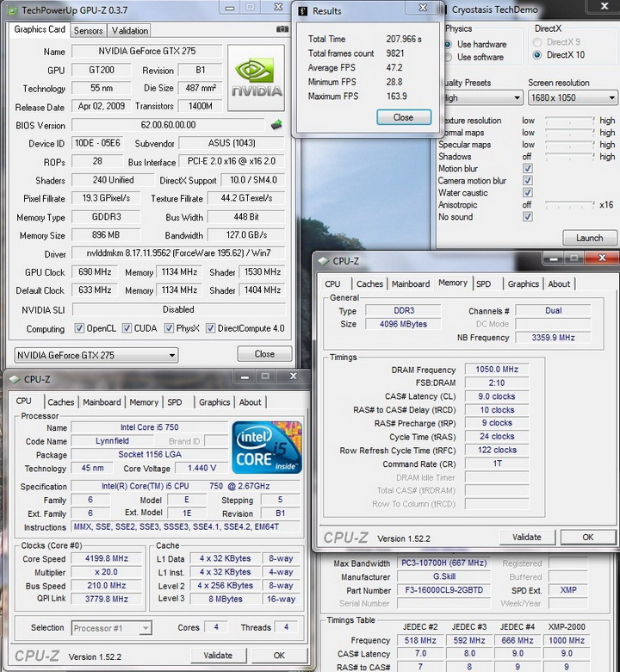This screenshot has height=672, width=620.
Task: Click the Launch button in Cryostasis TechDemo
Action: [590, 238]
